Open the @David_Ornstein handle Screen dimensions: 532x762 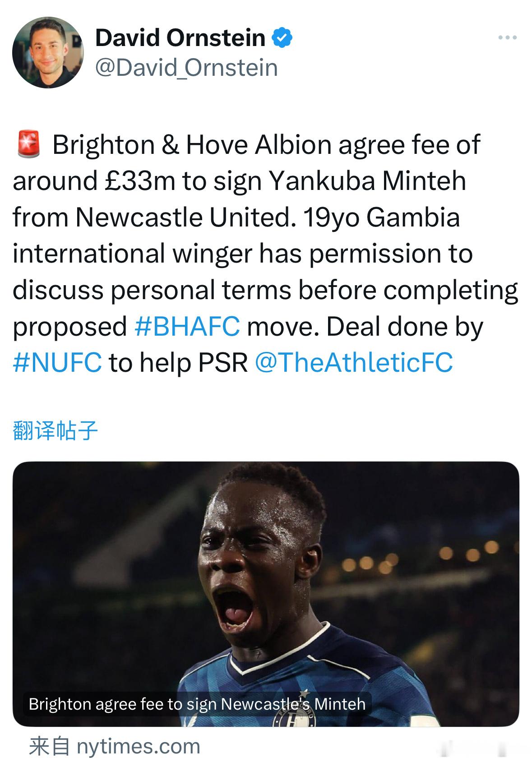(186, 68)
